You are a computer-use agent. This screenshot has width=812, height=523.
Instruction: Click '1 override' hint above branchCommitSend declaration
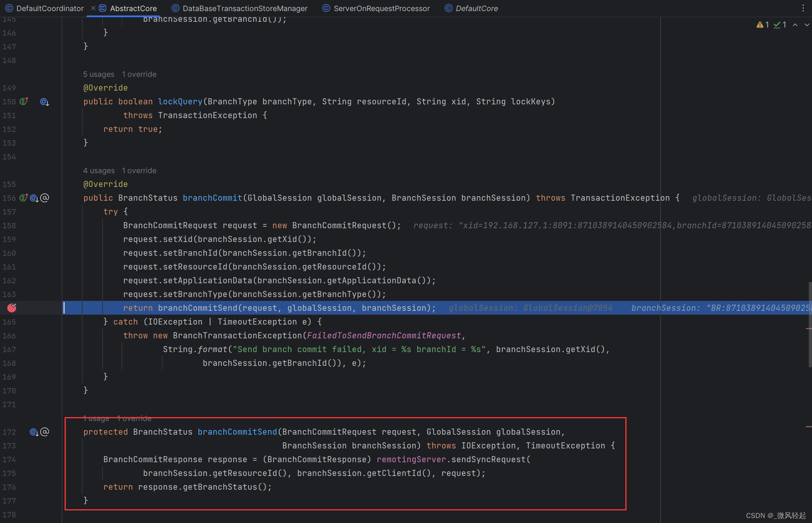click(134, 419)
